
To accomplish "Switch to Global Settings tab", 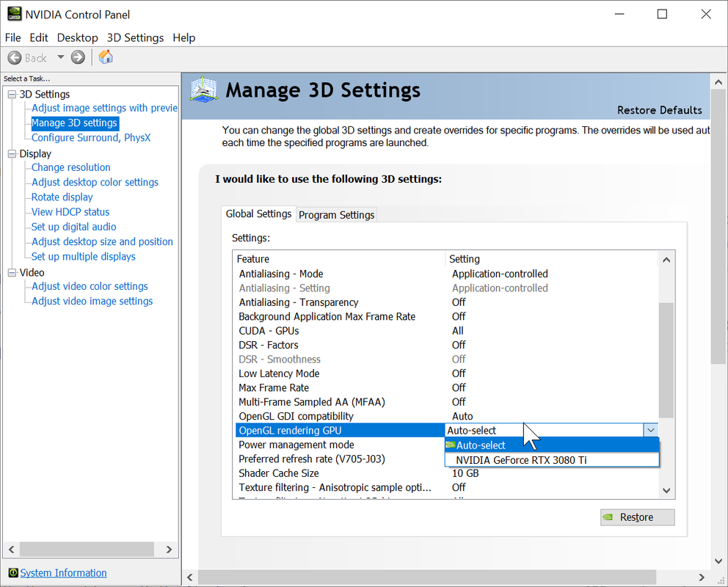I will (258, 214).
